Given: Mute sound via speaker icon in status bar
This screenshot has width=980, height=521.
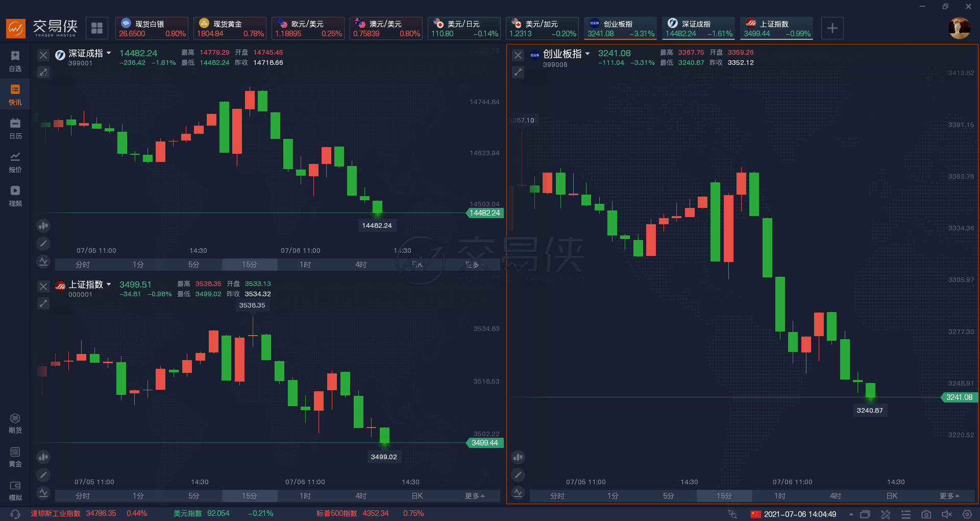Looking at the screenshot, I should coord(947,514).
